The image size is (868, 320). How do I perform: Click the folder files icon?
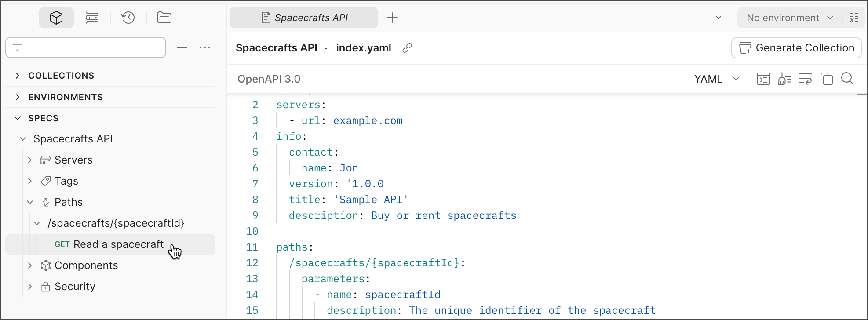tap(164, 18)
